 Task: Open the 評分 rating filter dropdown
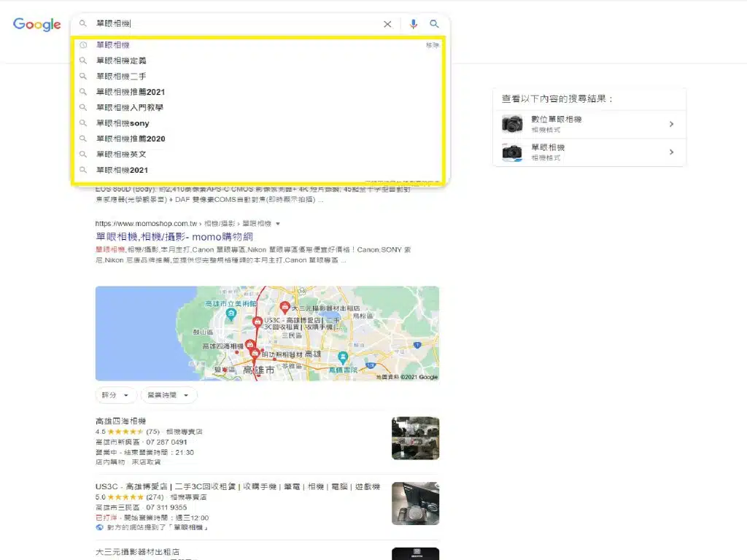(115, 394)
